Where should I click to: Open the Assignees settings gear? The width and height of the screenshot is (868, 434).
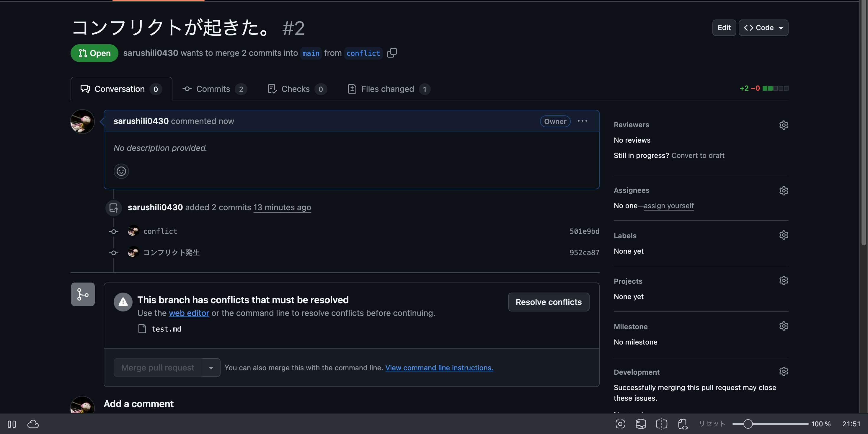point(784,191)
